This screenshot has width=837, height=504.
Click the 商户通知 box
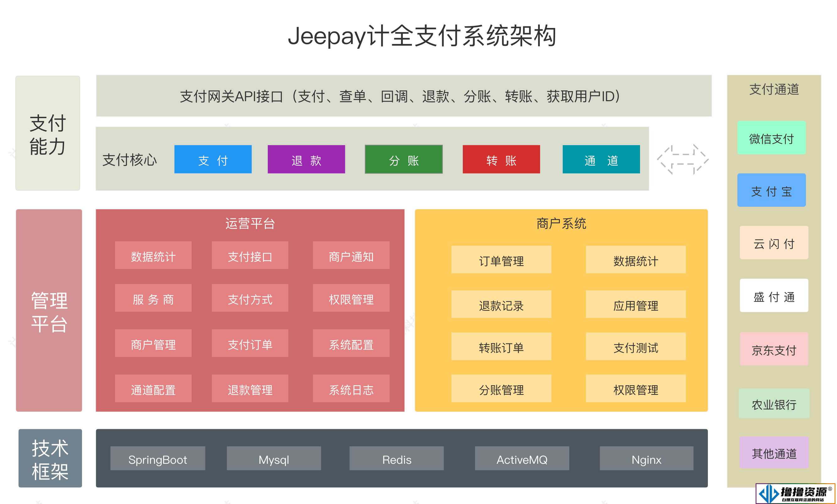pos(351,255)
